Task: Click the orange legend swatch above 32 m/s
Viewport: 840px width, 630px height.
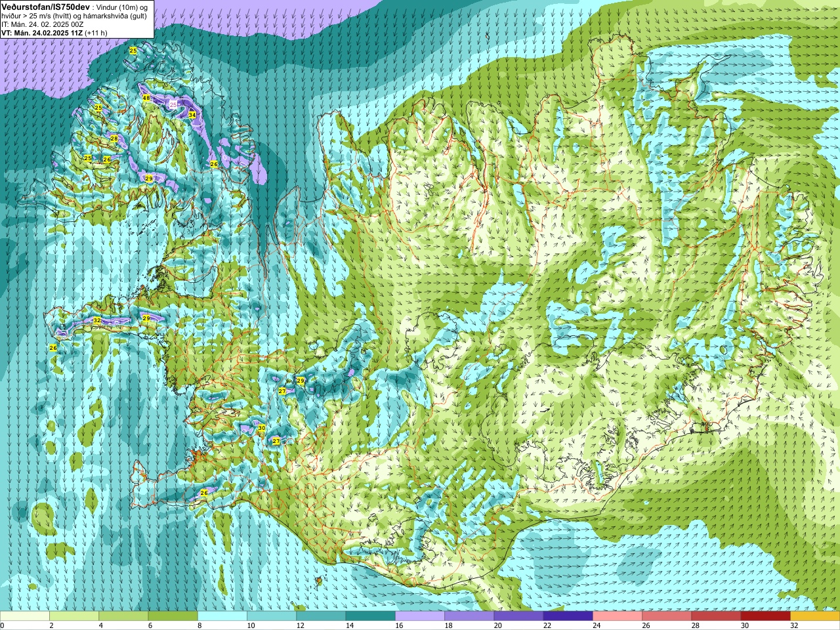Action: click(x=815, y=616)
